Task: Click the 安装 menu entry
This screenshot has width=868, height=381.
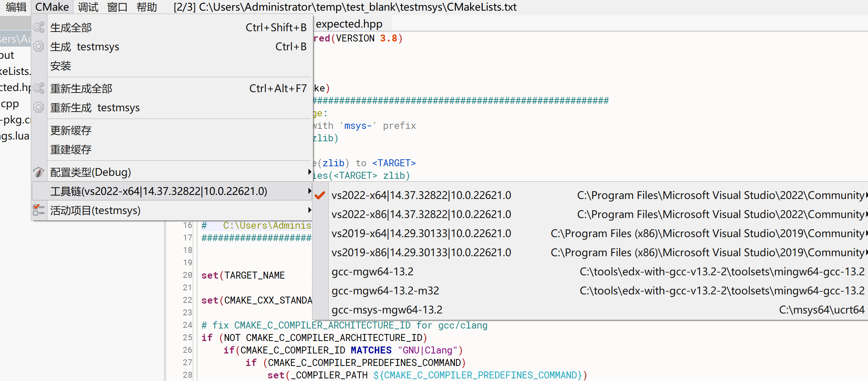Action: point(61,66)
